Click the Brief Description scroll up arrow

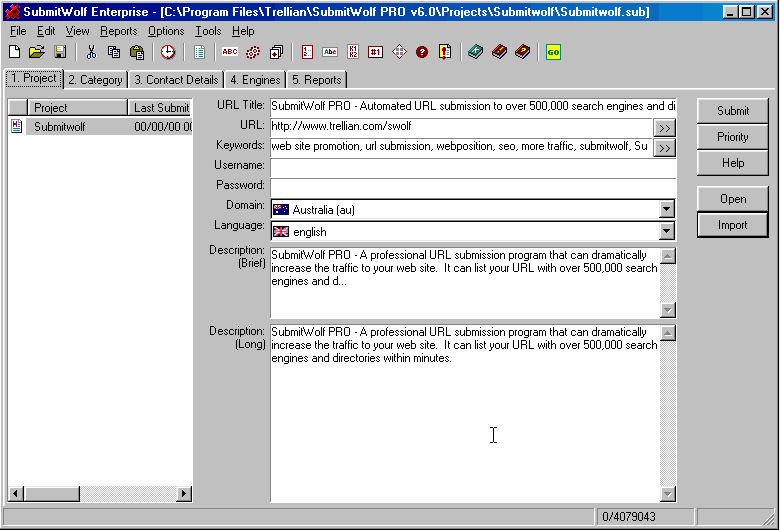click(x=668, y=256)
